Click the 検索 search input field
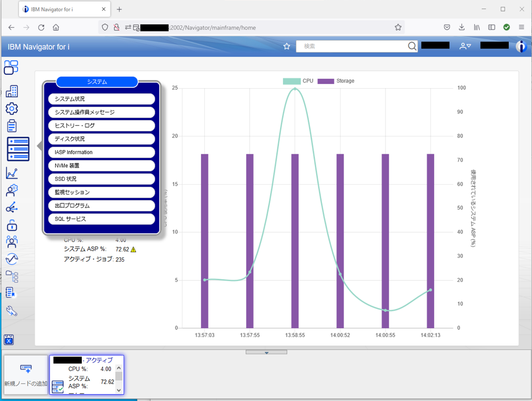 point(352,46)
